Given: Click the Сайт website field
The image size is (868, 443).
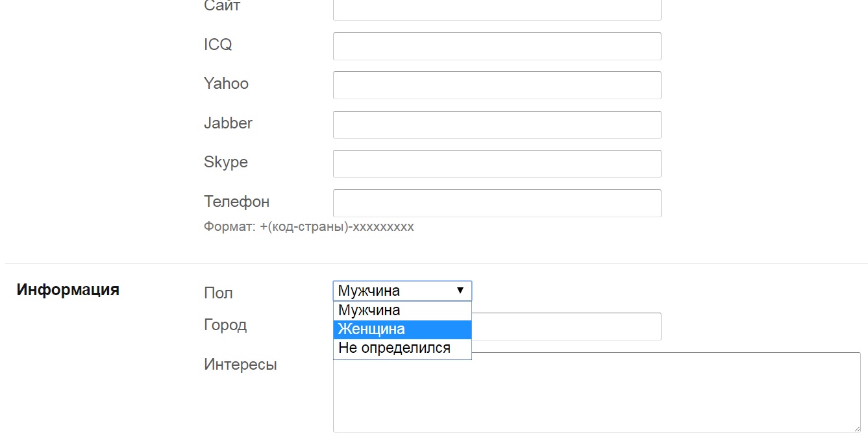Looking at the screenshot, I should [x=497, y=9].
